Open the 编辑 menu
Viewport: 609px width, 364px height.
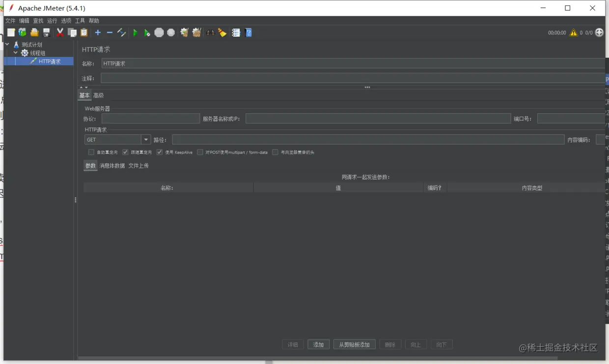[x=24, y=21]
